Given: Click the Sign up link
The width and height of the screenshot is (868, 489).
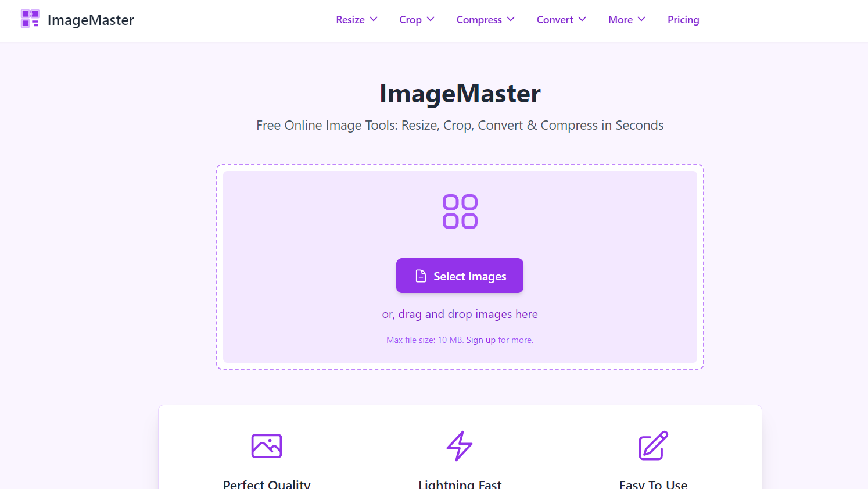Looking at the screenshot, I should (x=481, y=340).
